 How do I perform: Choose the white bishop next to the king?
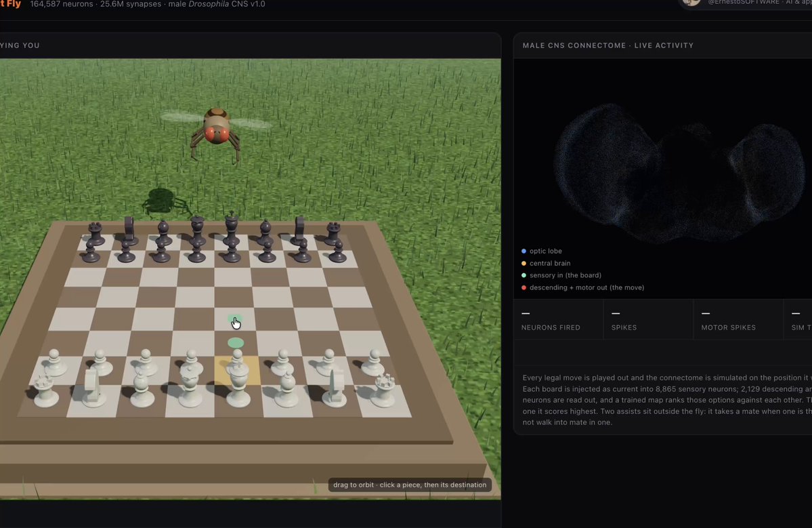(286, 388)
